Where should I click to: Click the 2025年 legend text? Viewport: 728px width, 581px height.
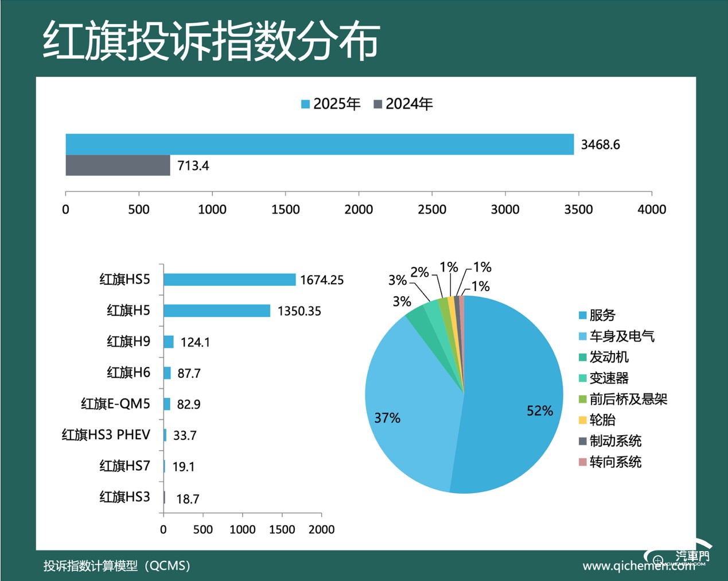point(337,104)
